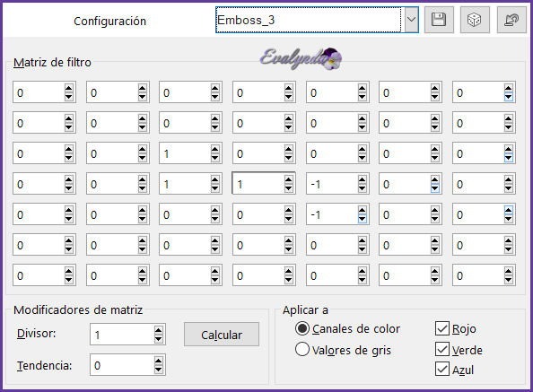Screen dimensions: 533x392
Task: Increase the Divisor value with up arrow
Action: click(x=158, y=330)
